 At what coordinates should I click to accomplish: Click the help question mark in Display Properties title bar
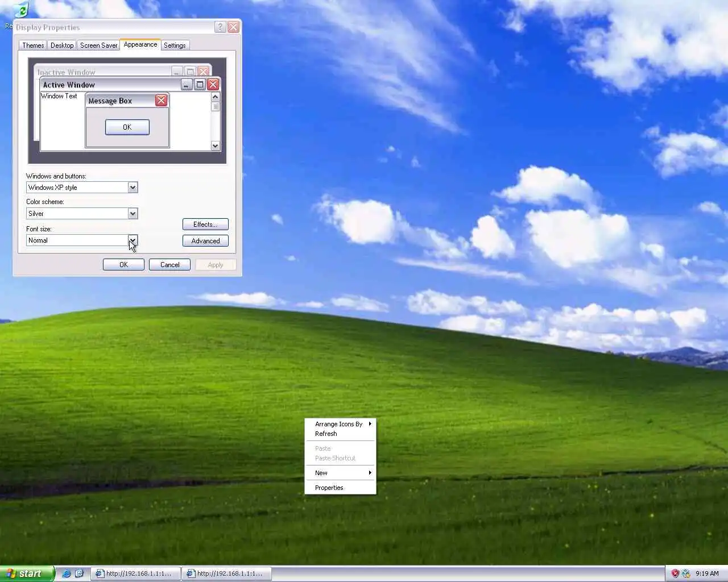click(220, 27)
